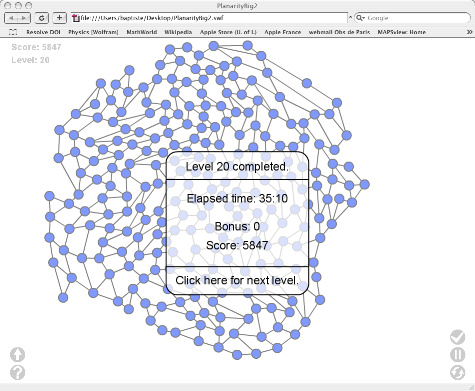475x391 pixels.
Task: Click here for next level
Action: point(237,280)
